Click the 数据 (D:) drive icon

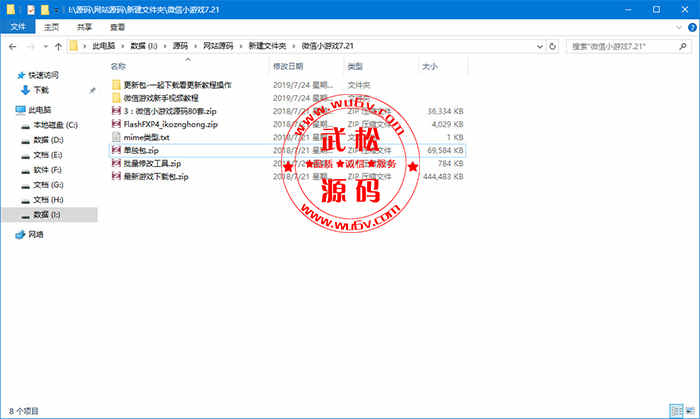26,141
